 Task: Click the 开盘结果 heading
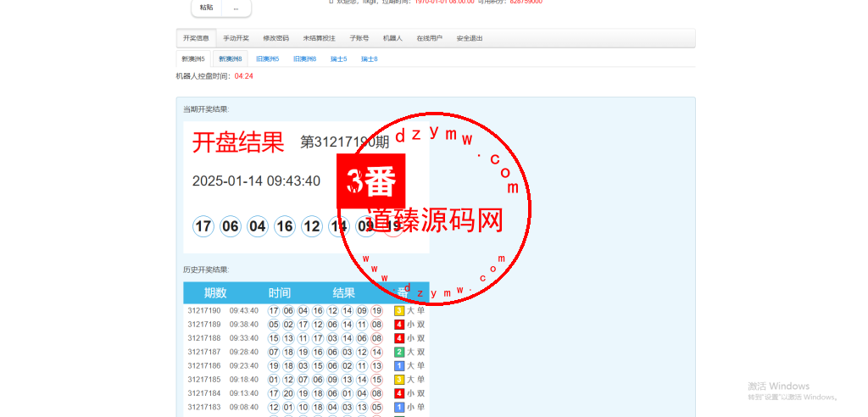click(238, 142)
